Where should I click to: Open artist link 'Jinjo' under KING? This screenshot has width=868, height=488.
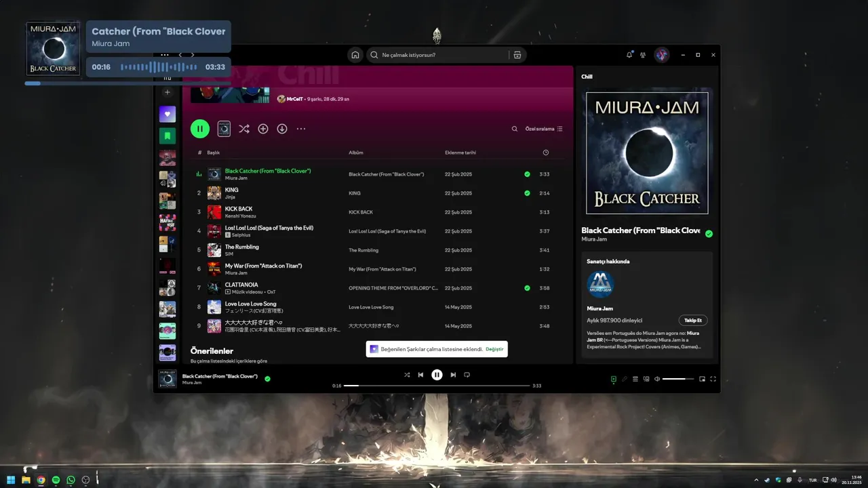[x=230, y=197]
